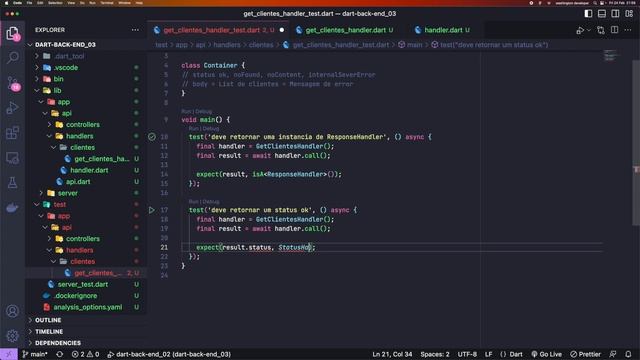Open the Apple menu in macOS menu bar
Viewport: 640px width, 360px height.
tap(6, 2)
